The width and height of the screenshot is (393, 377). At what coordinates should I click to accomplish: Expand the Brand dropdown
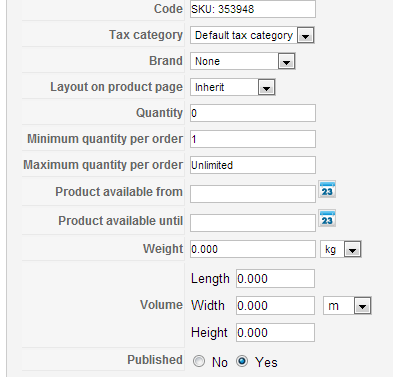coord(243,61)
